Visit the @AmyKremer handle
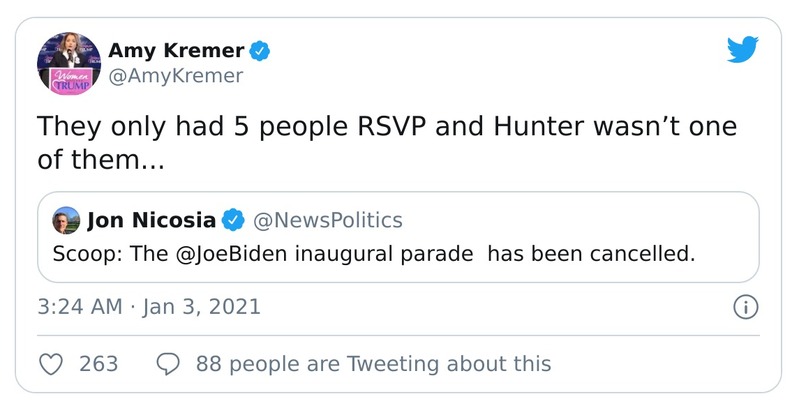The height and width of the screenshot is (408, 799). coord(175,76)
